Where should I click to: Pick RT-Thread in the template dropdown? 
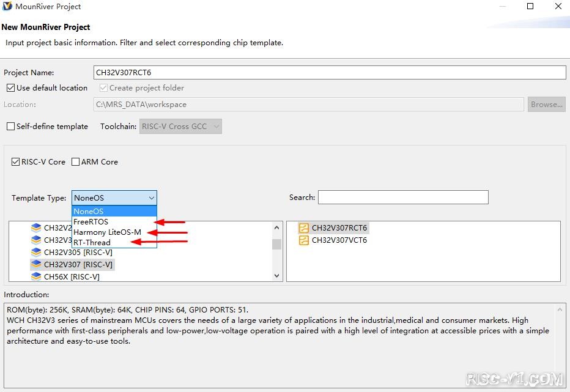(x=92, y=243)
